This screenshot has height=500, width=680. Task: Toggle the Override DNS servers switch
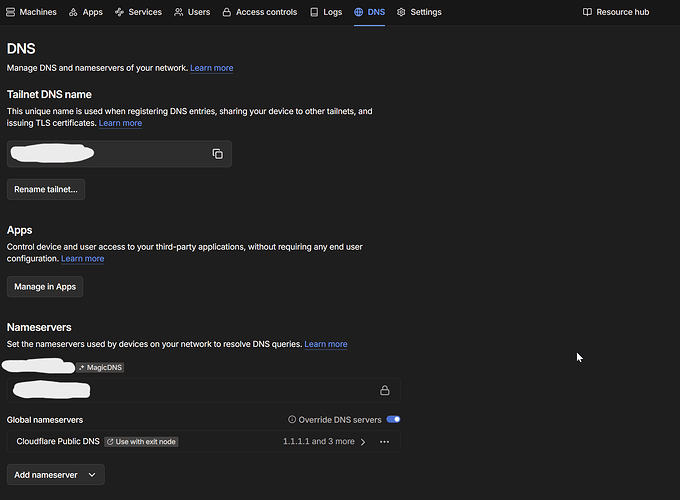point(393,420)
